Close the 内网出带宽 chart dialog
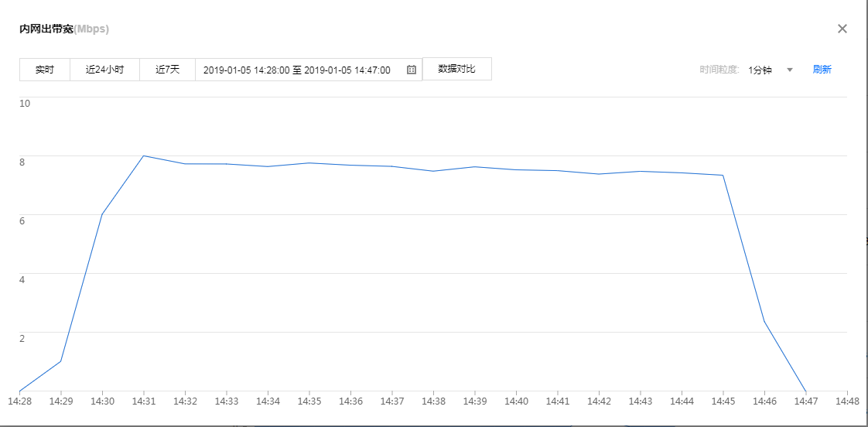868x427 pixels. 842,29
